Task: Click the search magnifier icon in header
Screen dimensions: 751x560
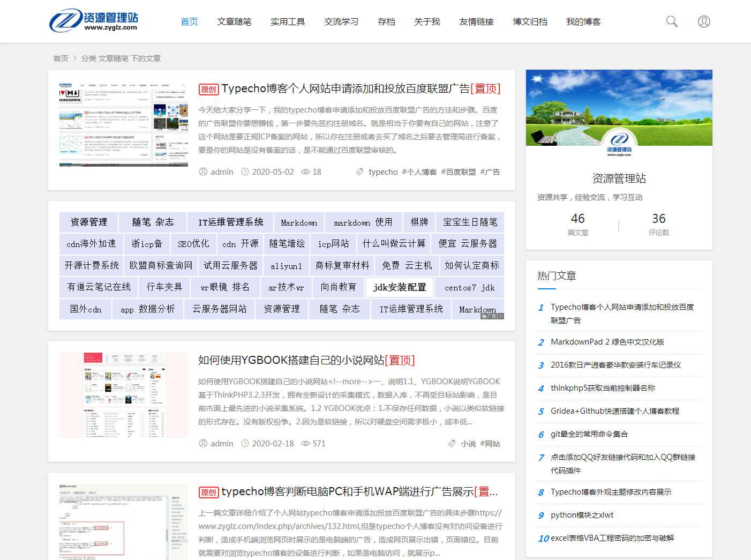Action: (x=671, y=21)
